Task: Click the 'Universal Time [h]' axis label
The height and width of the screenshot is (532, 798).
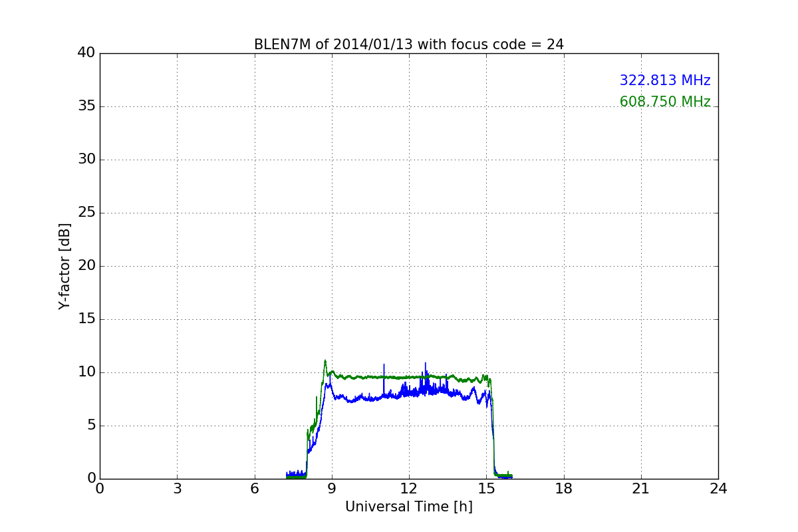Action: coord(409,507)
